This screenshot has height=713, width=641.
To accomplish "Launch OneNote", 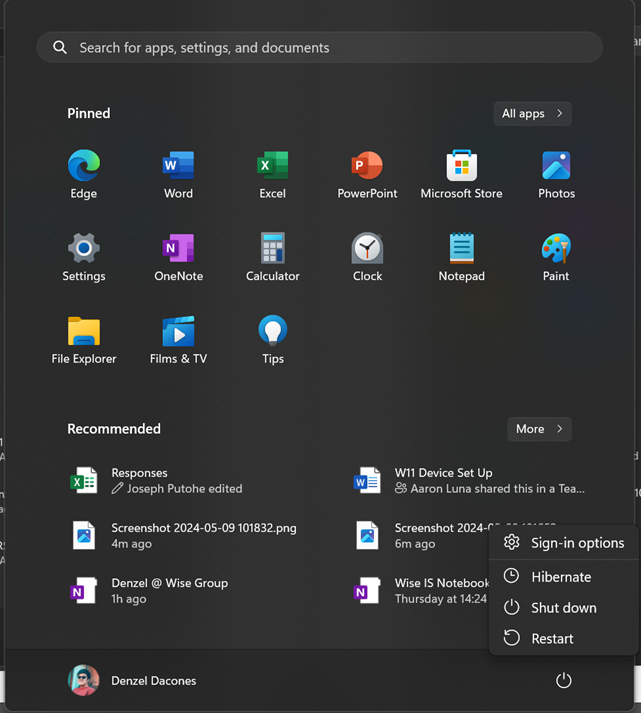I will click(x=178, y=257).
